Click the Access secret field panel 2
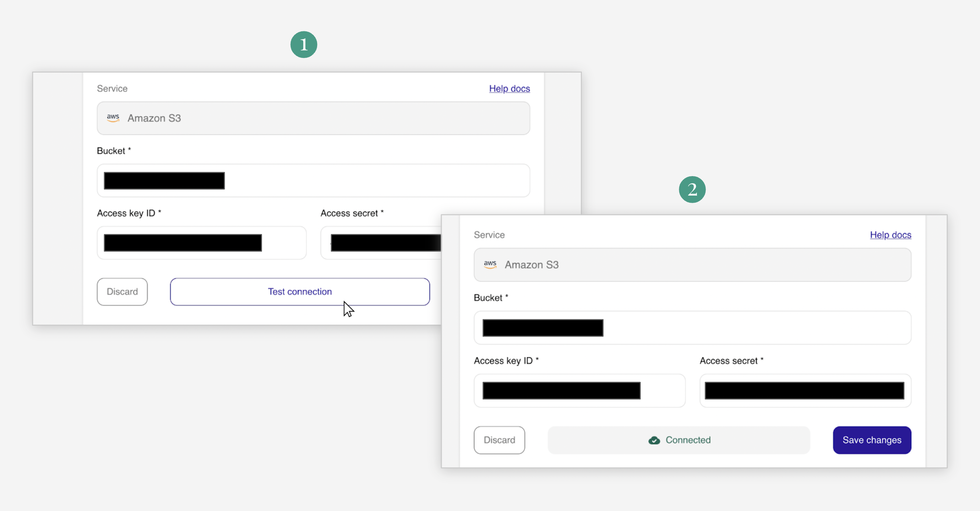This screenshot has width=980, height=511. (x=806, y=390)
